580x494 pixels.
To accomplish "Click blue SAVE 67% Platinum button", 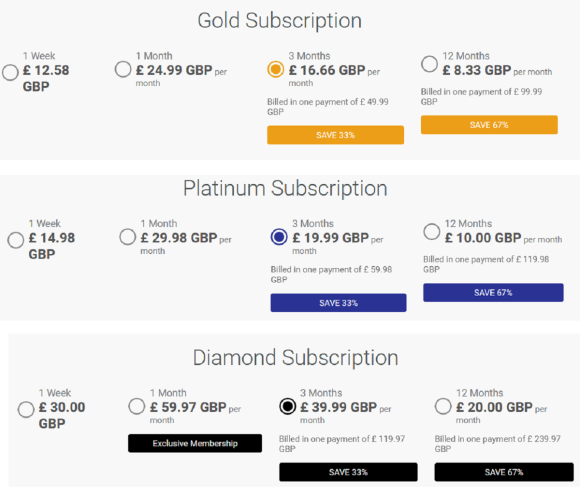I will 493,292.
